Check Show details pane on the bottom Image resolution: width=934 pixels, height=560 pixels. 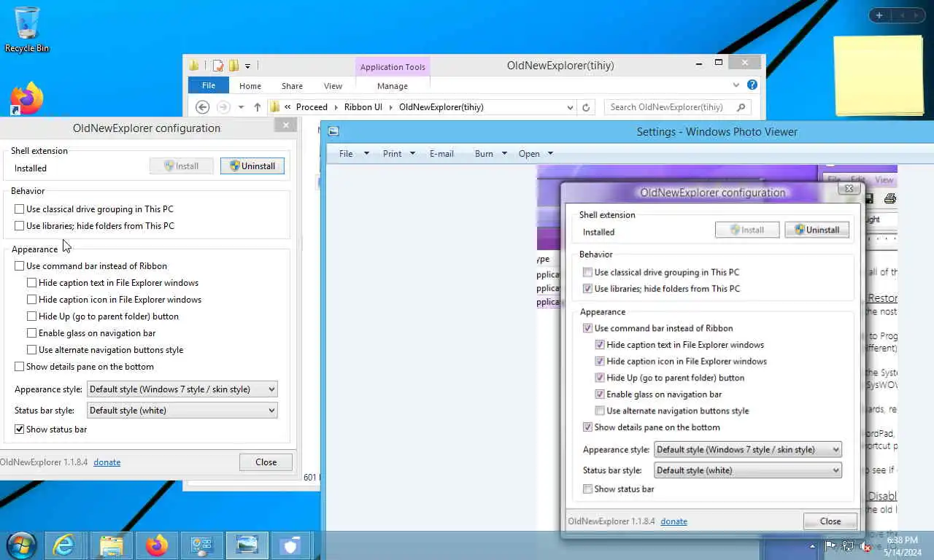[x=20, y=367]
